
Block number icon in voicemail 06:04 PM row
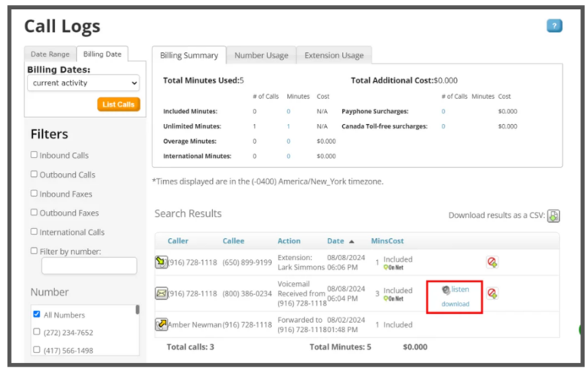pyautogui.click(x=492, y=293)
